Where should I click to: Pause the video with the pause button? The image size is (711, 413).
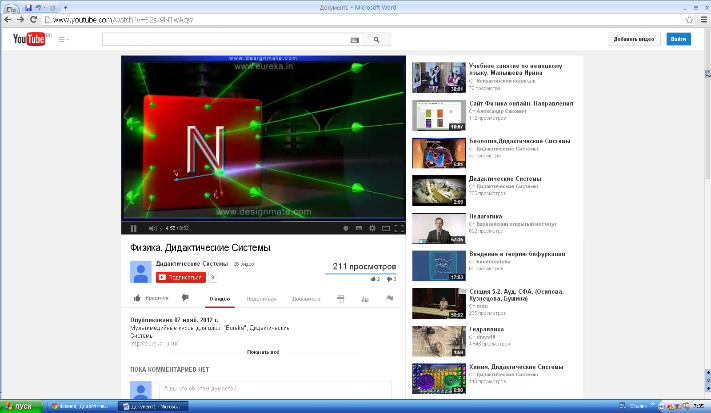tap(133, 228)
